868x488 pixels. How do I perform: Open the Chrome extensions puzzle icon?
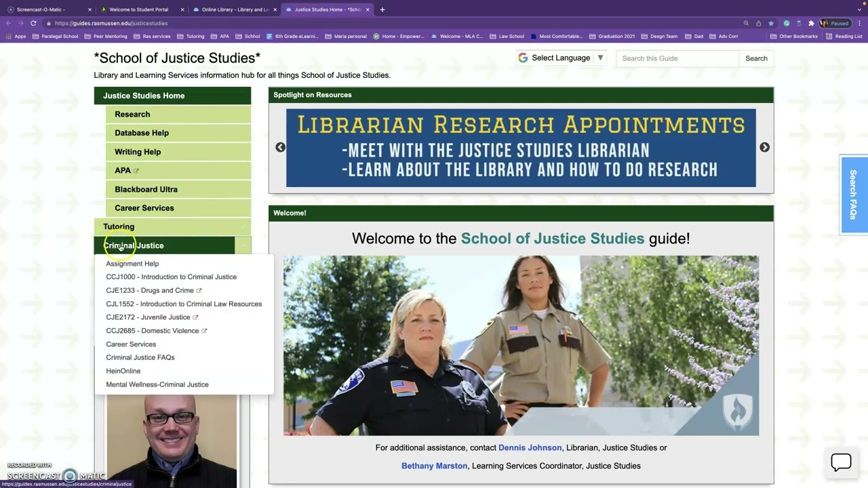pyautogui.click(x=811, y=23)
